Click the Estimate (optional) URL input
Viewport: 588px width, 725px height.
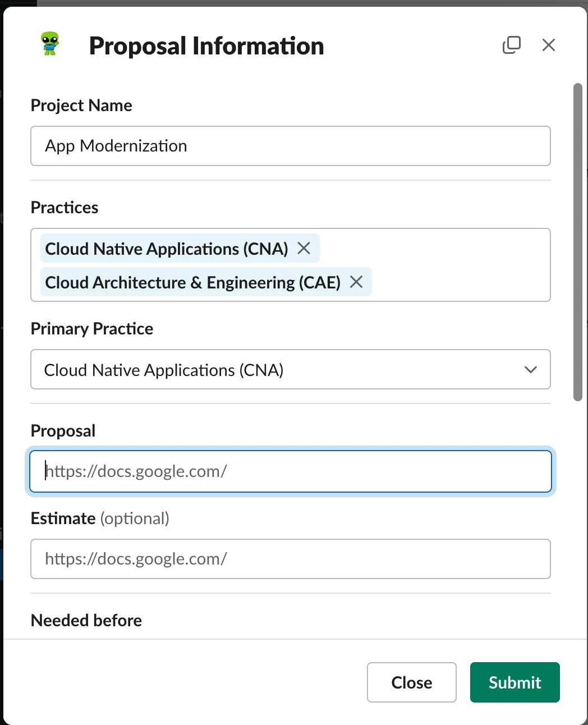[x=291, y=559]
